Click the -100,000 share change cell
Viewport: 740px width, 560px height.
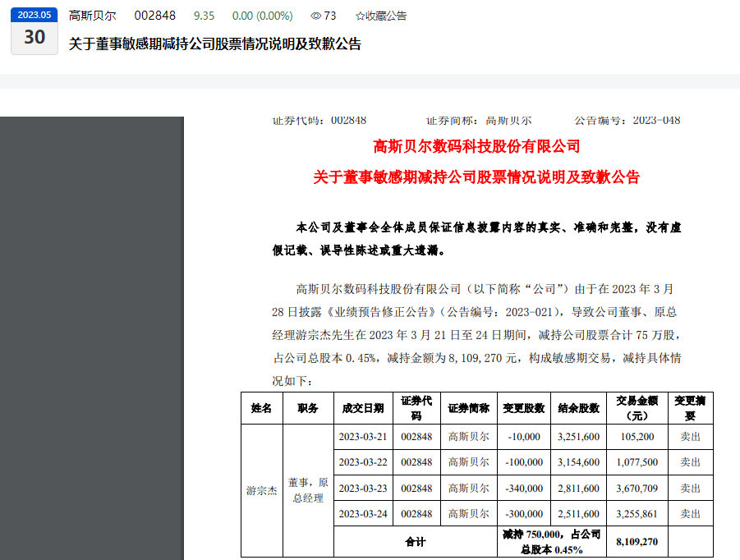point(524,462)
